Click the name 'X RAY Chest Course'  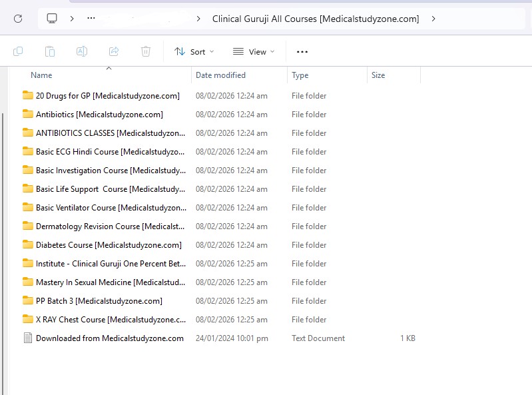point(71,320)
